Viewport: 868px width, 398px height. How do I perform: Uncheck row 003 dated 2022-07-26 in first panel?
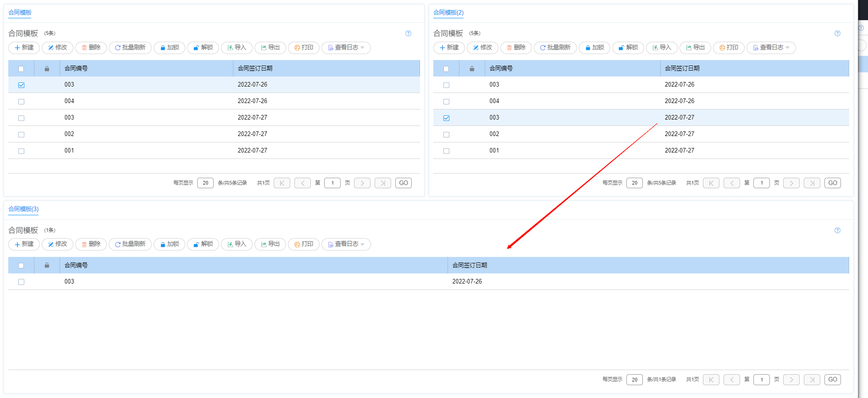[21, 85]
